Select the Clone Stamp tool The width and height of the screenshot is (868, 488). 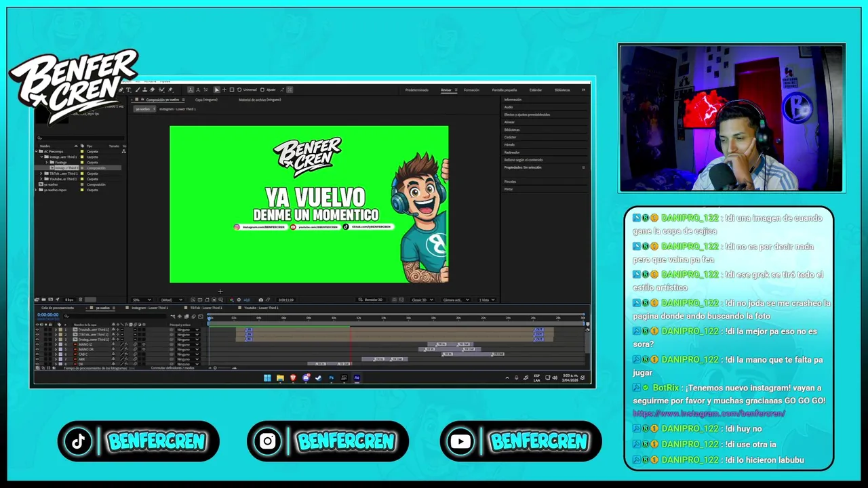(145, 89)
